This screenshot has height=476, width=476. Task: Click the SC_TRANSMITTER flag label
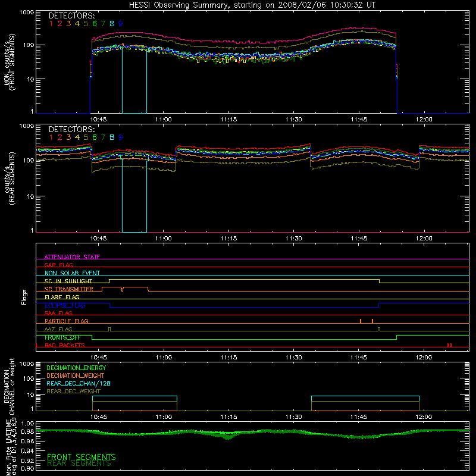[x=69, y=289]
